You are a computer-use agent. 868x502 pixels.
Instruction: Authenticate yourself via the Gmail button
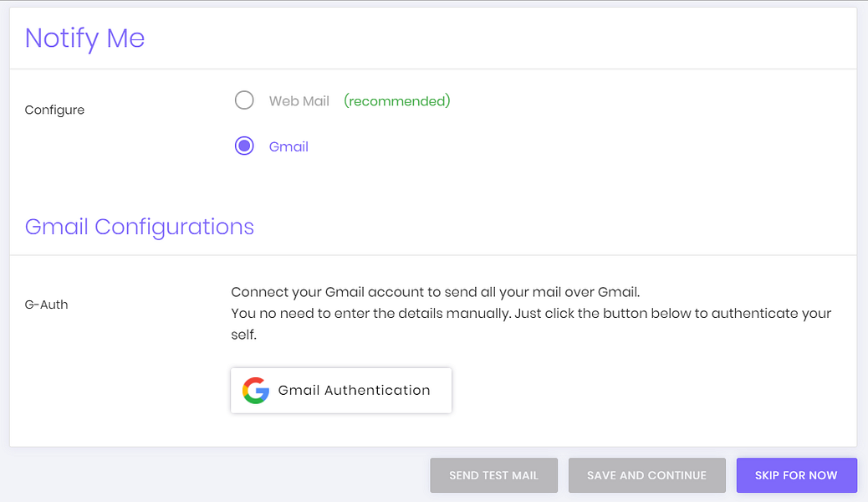(x=340, y=390)
